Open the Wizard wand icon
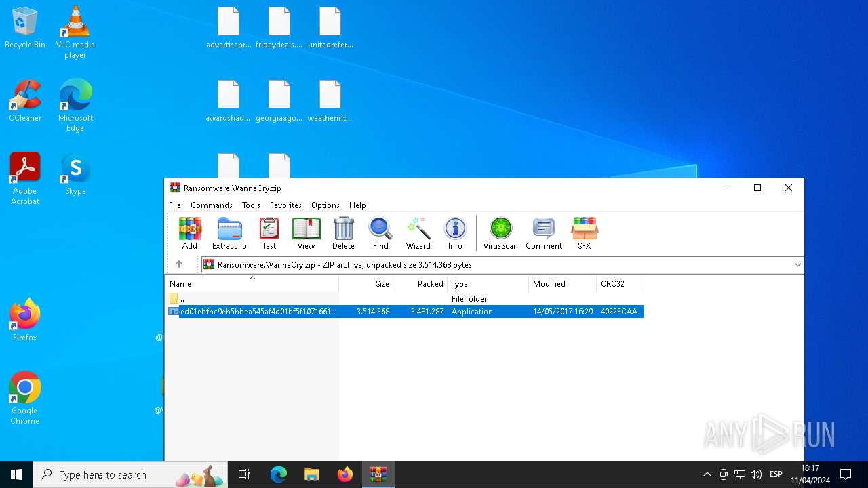Image resolution: width=868 pixels, height=488 pixels. pyautogui.click(x=418, y=233)
